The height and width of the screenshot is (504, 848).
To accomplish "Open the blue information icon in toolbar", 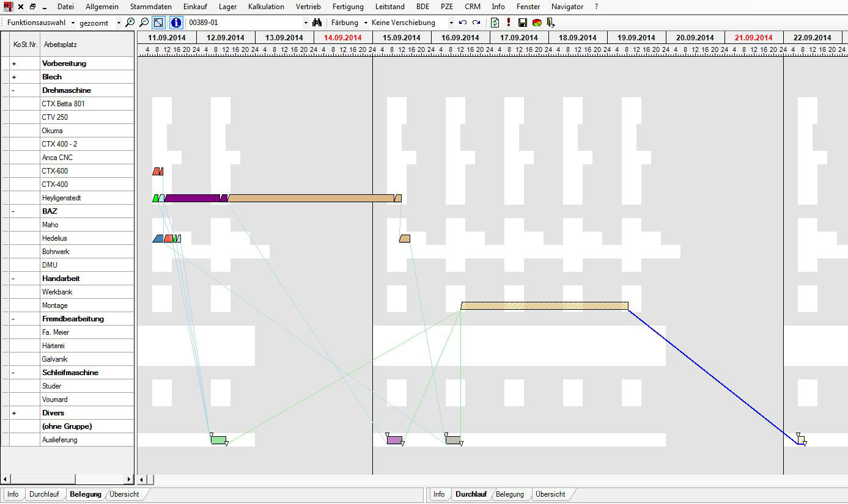I will click(175, 22).
